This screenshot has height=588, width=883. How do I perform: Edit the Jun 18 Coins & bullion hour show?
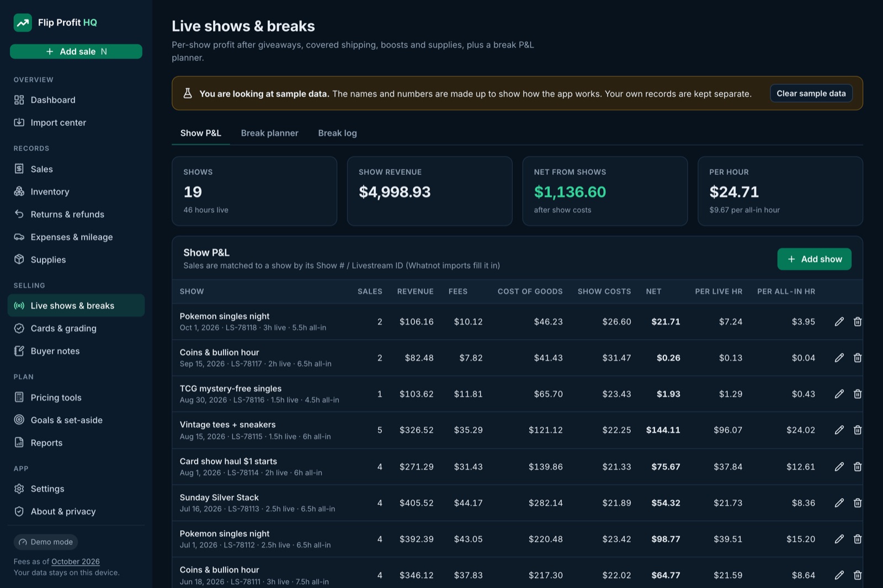click(x=839, y=575)
